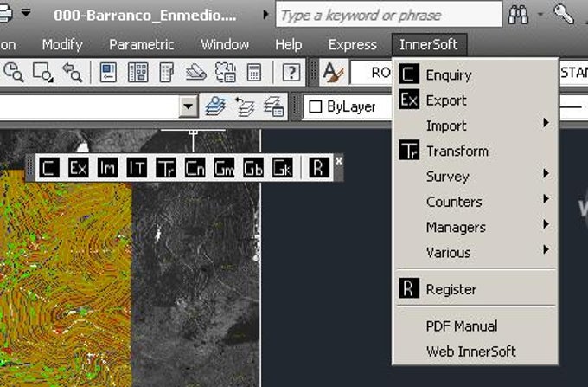
Task: Click the Gk icon in floating toolbar
Action: (x=283, y=168)
